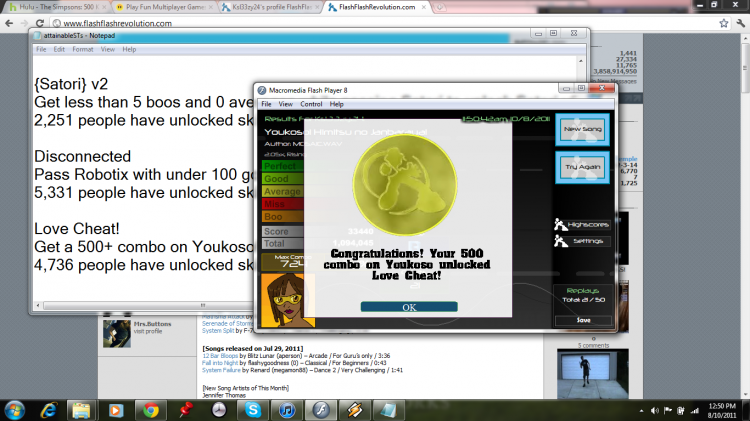Open iTunes from the taskbar
Image resolution: width=750 pixels, height=421 pixels.
[x=287, y=410]
